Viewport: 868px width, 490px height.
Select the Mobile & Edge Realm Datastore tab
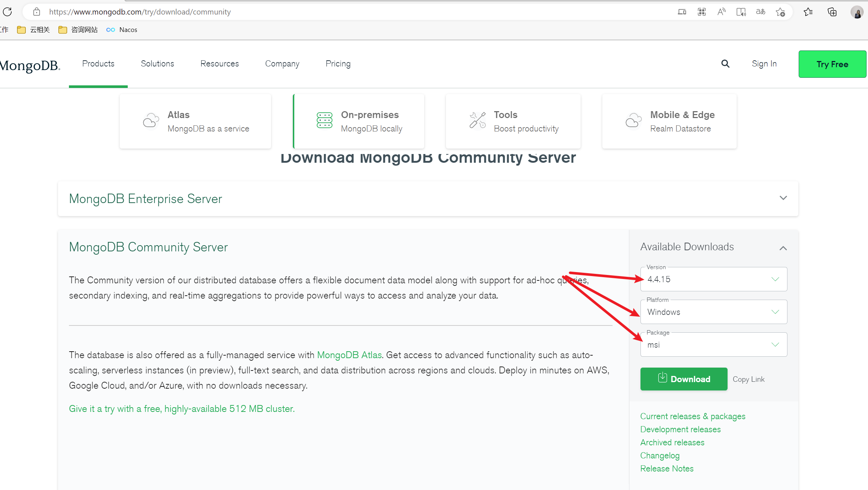coord(670,121)
